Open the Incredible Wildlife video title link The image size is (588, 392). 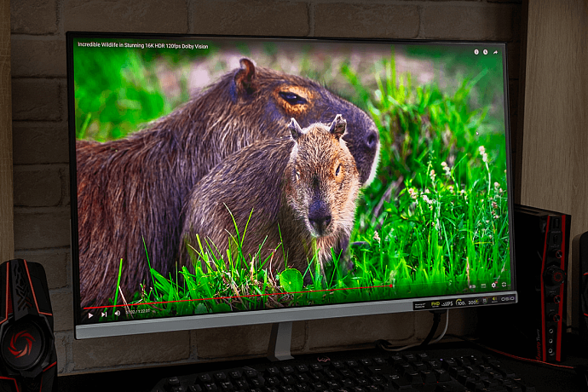click(143, 45)
